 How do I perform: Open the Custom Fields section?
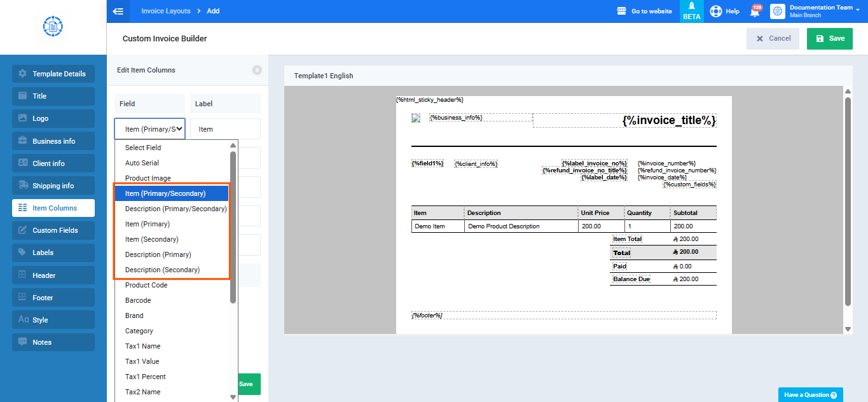click(x=53, y=230)
